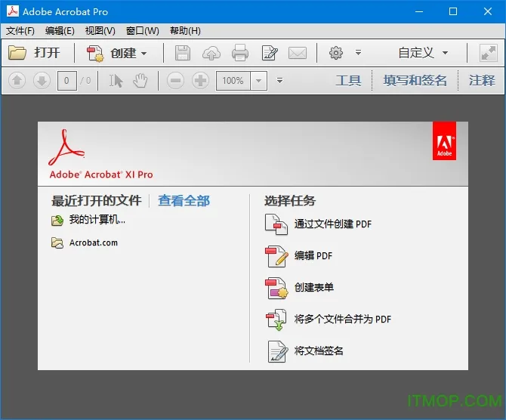Open the 注释 panel
Screen dimensions: 506x420
(x=482, y=80)
